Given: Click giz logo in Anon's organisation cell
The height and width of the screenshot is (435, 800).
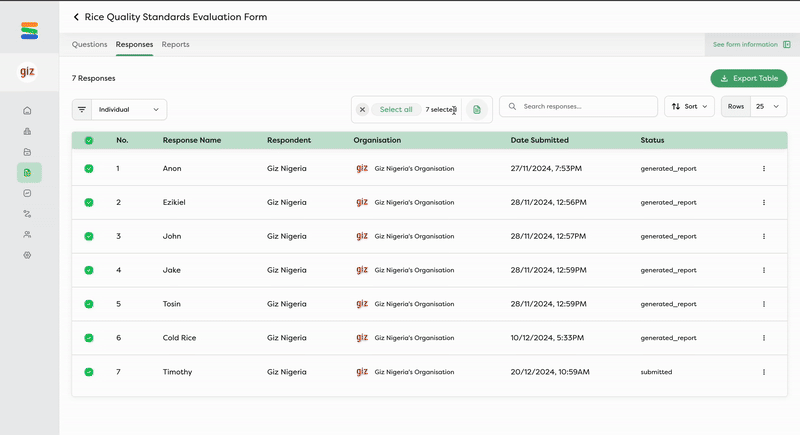Looking at the screenshot, I should [362, 168].
